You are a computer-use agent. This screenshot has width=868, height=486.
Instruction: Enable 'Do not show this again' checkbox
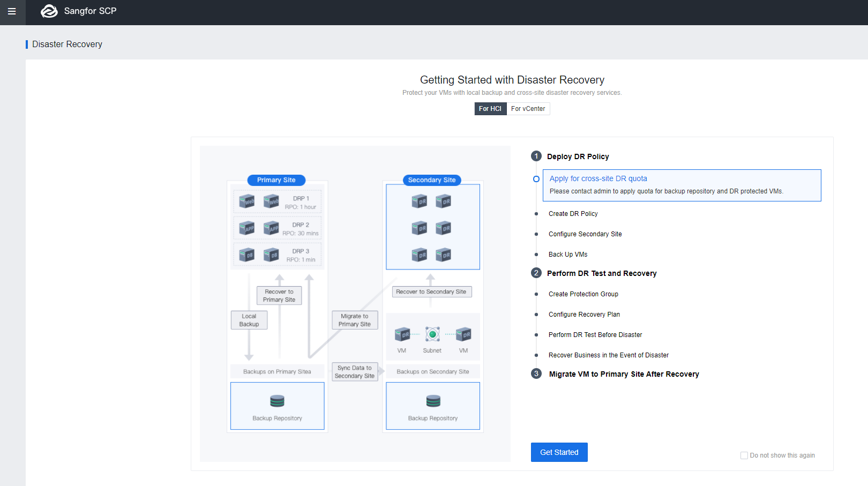click(744, 455)
